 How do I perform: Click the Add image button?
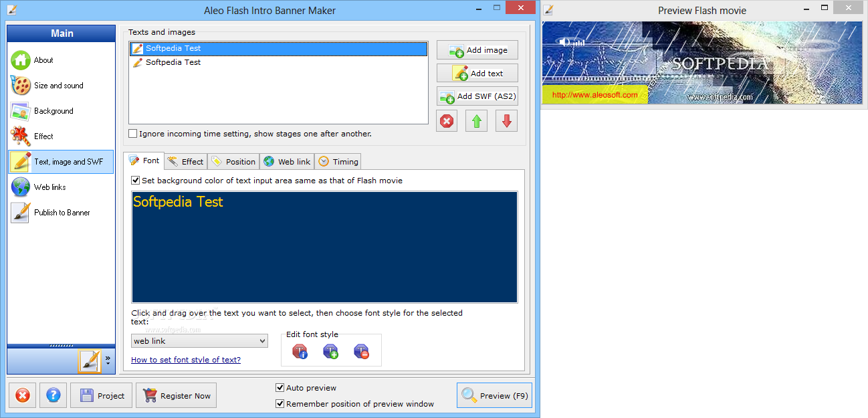[x=477, y=50]
